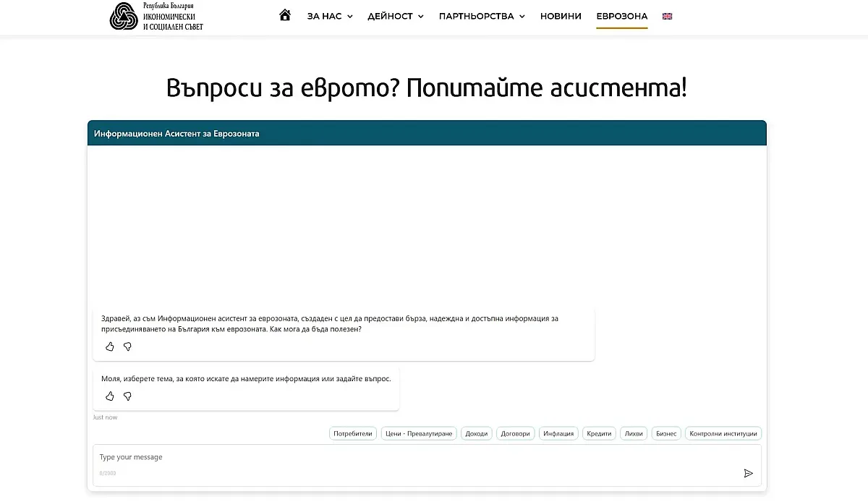
Task: Select the Кредити quick reply
Action: pos(599,433)
